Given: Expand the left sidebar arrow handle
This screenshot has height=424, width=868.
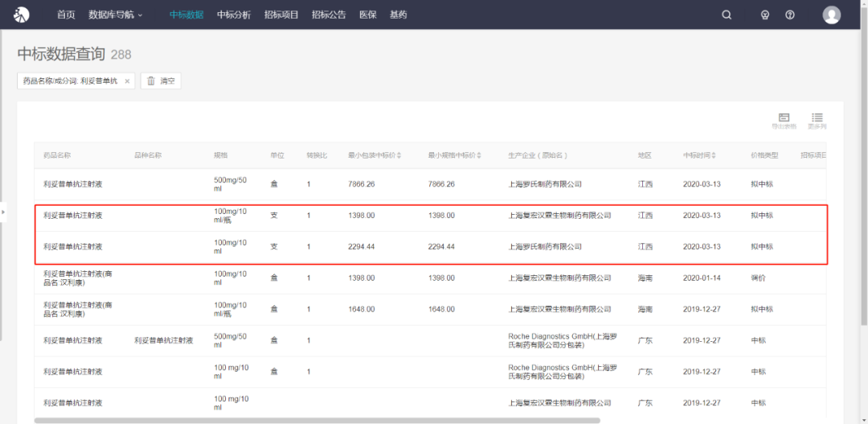Looking at the screenshot, I should (3, 212).
